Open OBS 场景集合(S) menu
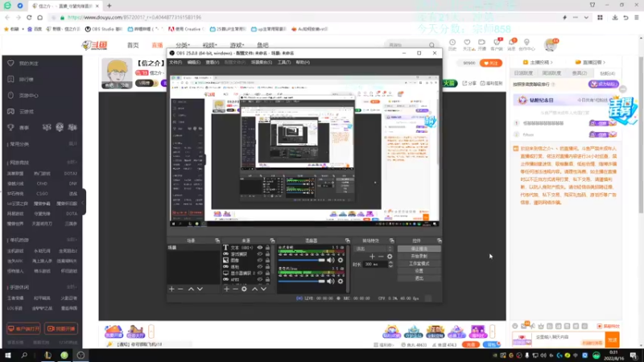This screenshot has width=644, height=362. [x=262, y=63]
